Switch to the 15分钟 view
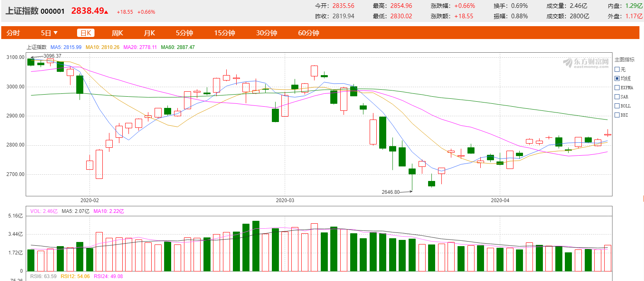Image resolution: width=644 pixels, height=281 pixels. (x=225, y=33)
